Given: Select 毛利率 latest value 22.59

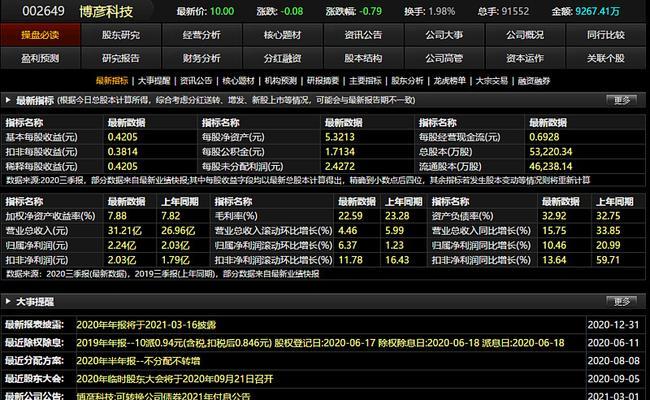Looking at the screenshot, I should (x=350, y=216).
